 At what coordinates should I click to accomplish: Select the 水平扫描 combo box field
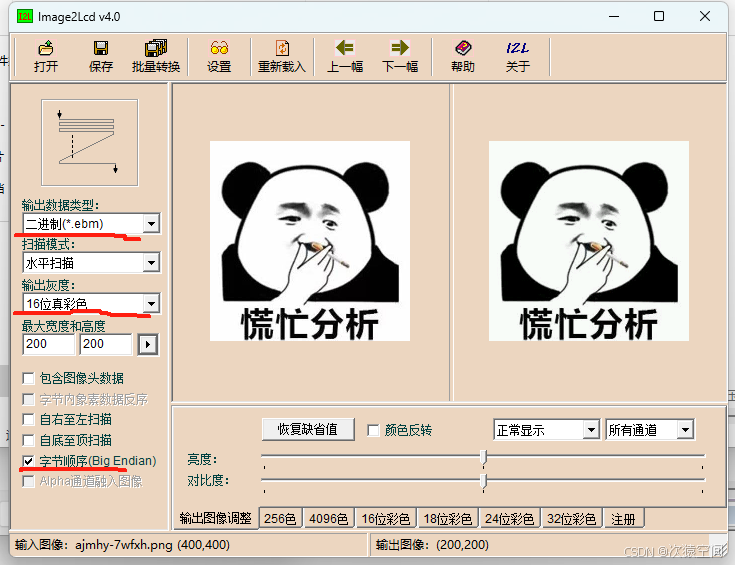click(91, 263)
